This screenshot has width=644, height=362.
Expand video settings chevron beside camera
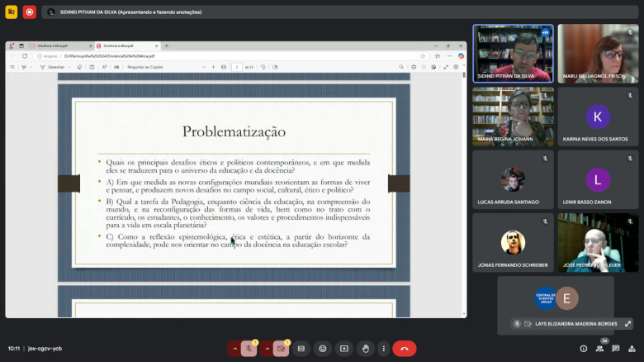(267, 349)
